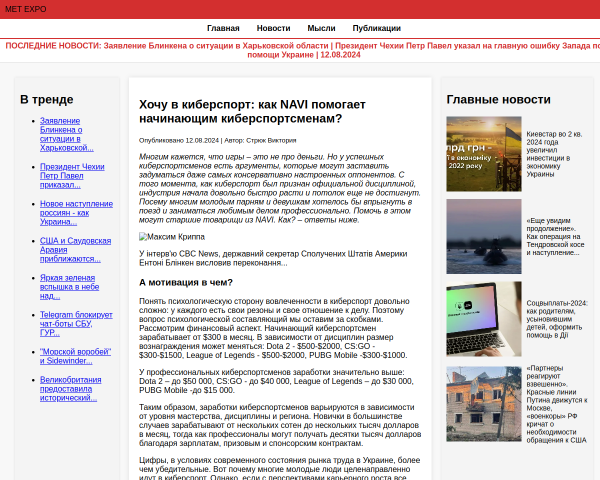Viewport: 600px width, 480px height.
Task: Click the italic intro starting Многим кажется
Action: click(280, 188)
